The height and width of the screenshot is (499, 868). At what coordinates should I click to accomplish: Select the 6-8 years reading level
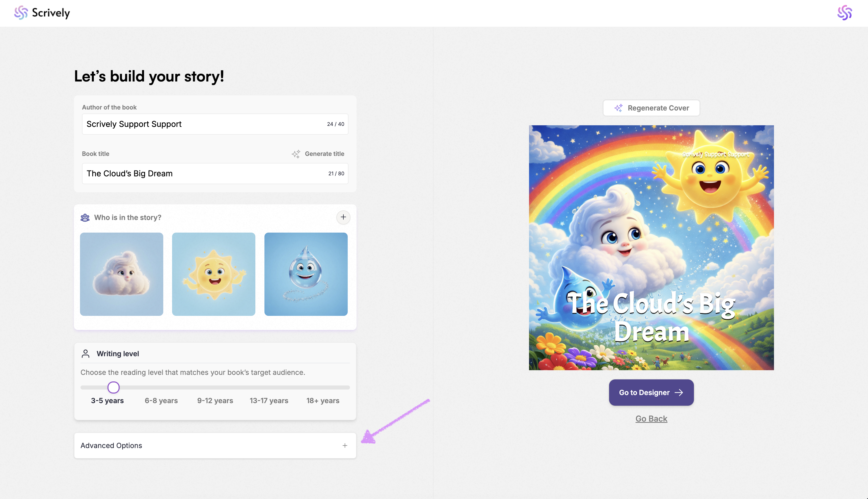tap(161, 401)
